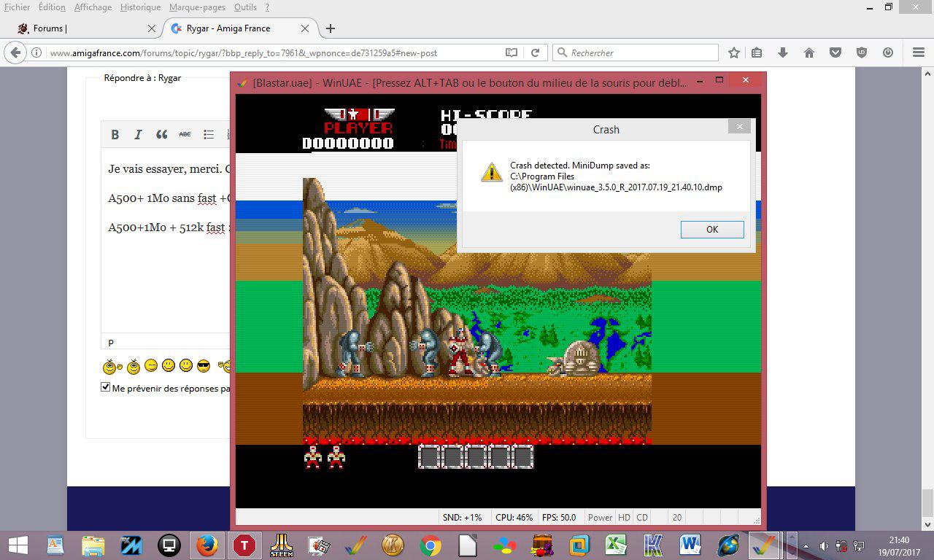
Task: Click 'FPS: 50.0' in WinUAE status bar
Action: tap(559, 517)
